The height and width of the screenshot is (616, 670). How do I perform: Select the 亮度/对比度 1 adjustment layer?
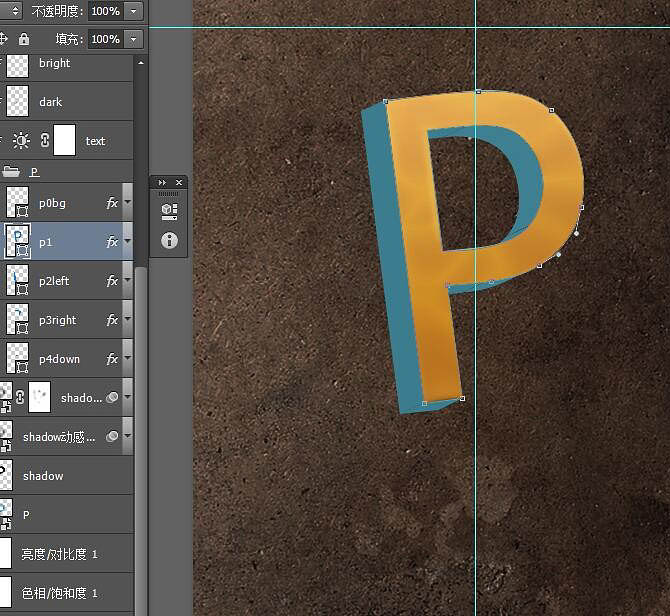pos(60,553)
